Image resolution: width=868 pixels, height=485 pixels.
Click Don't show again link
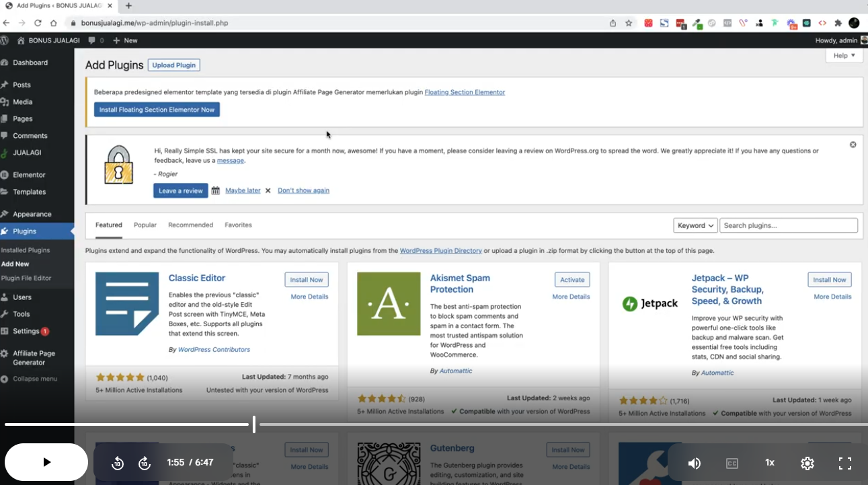click(x=303, y=190)
